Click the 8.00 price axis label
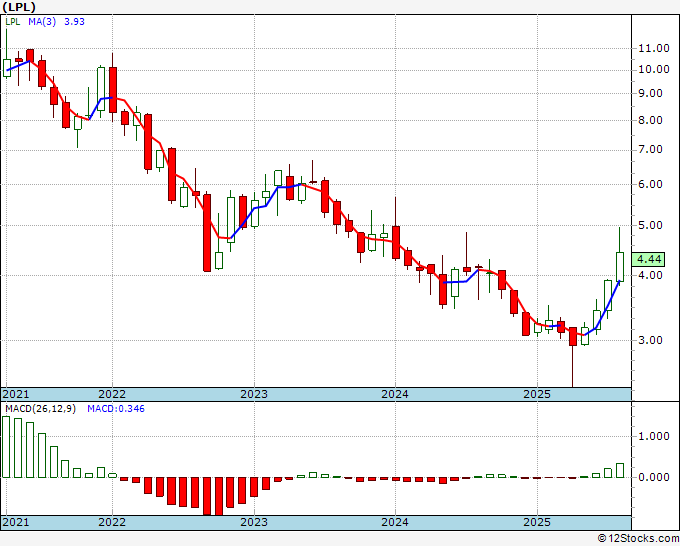 [651, 120]
